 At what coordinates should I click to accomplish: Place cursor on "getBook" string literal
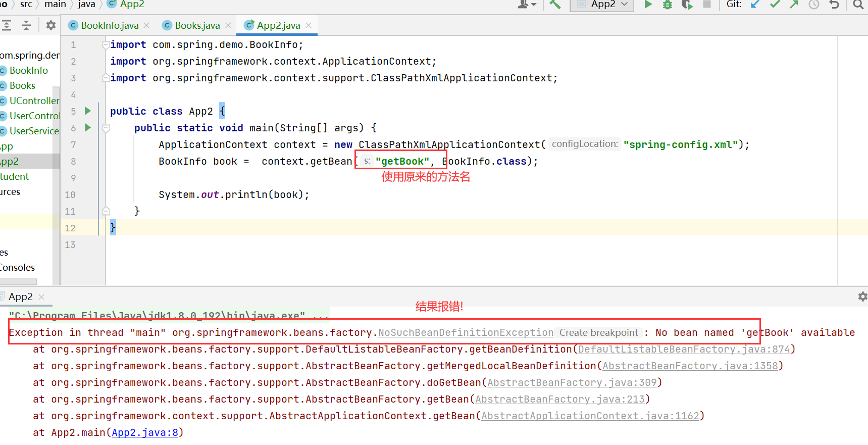[402, 161]
